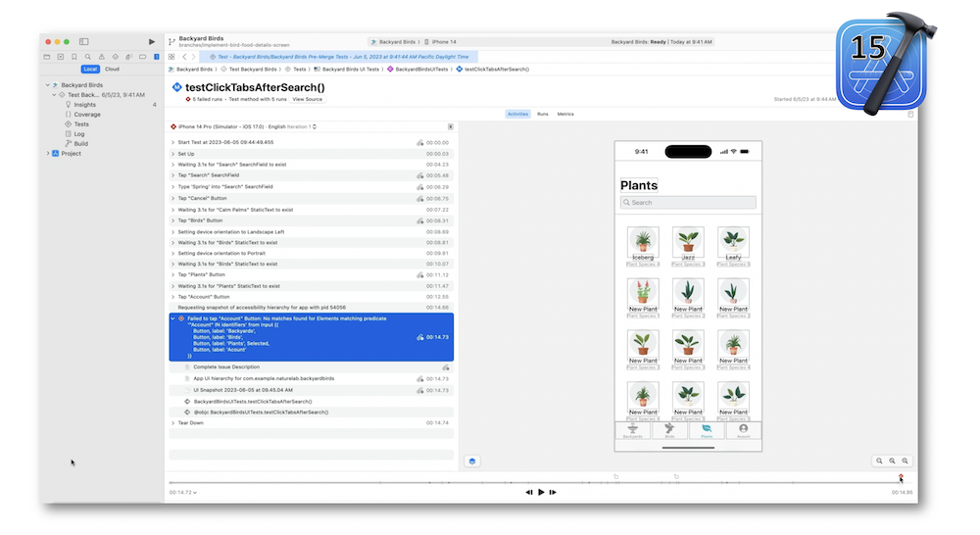Reset the snapshot zoom to actual size
Image resolution: width=980 pixels, height=535 pixels.
(892, 461)
